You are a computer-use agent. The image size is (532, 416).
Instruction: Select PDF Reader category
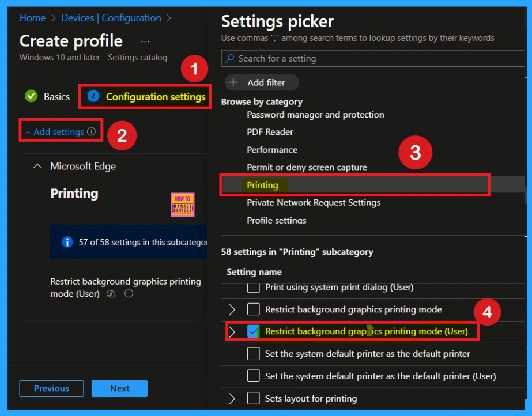270,132
